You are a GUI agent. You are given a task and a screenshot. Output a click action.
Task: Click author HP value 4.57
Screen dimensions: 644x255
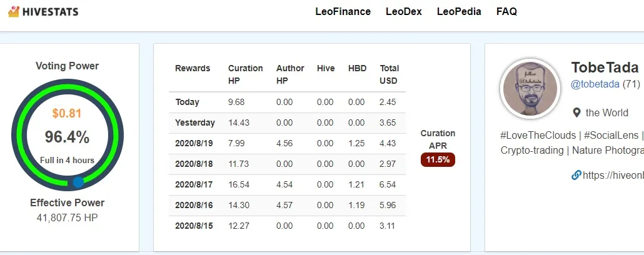pyautogui.click(x=284, y=205)
